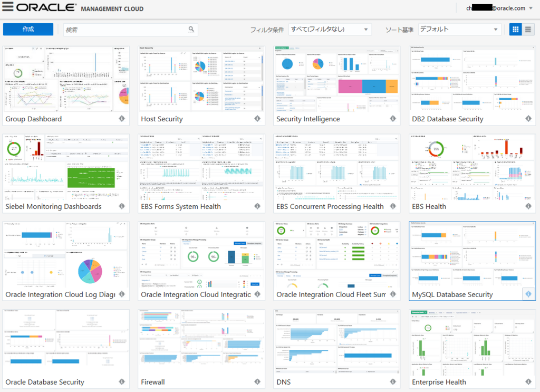Click the EBS Concurrent Processing Health title
The height and width of the screenshot is (392, 540).
point(330,206)
